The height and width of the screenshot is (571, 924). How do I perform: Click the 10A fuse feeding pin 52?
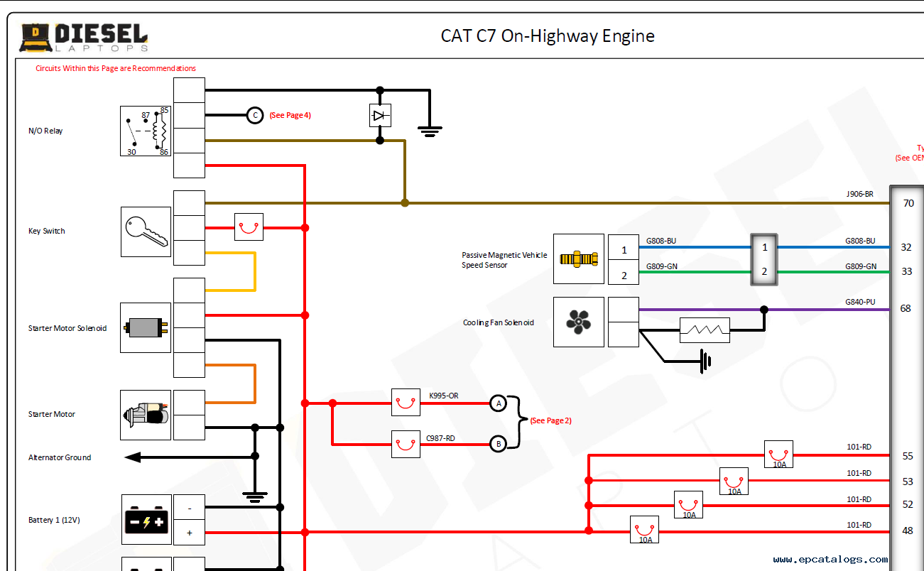point(688,505)
